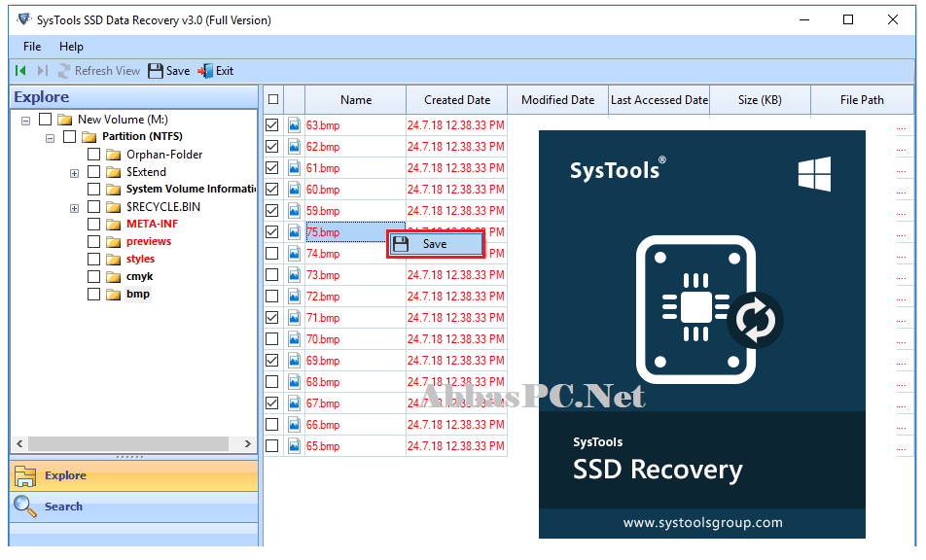Click the green first-page navigation arrow

(x=20, y=71)
